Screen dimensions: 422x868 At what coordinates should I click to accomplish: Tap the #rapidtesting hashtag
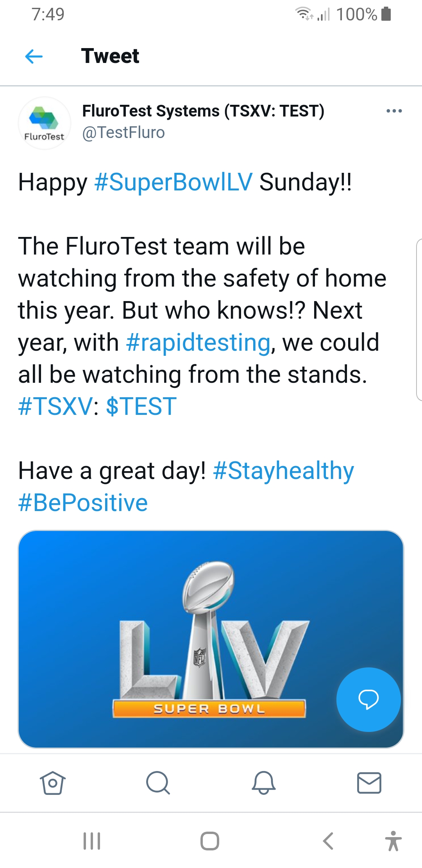(x=198, y=343)
